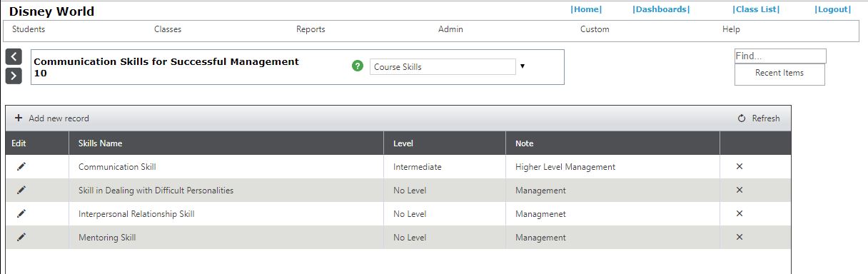
Task: Delete the Communication Skill row
Action: coord(740,166)
